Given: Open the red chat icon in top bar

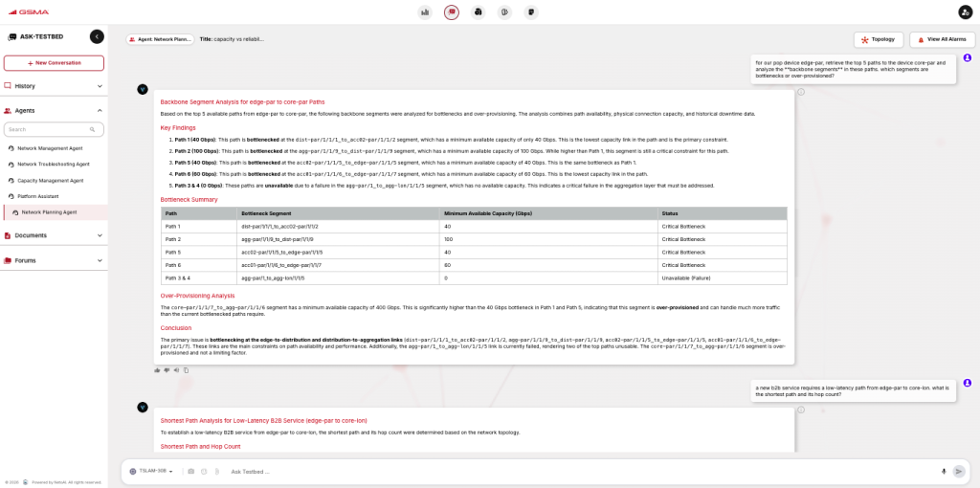Looking at the screenshot, I should pyautogui.click(x=452, y=11).
